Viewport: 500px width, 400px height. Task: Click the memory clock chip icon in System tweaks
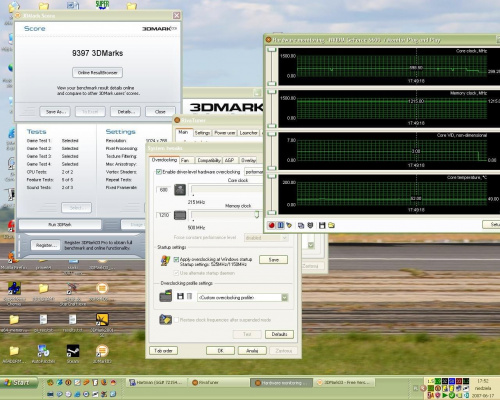pos(180,215)
